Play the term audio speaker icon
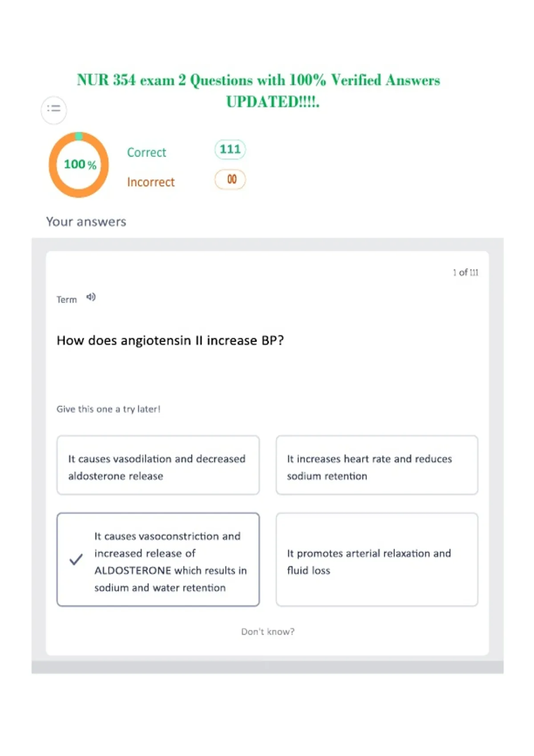Screen dimensions: 534x756 click(91, 297)
